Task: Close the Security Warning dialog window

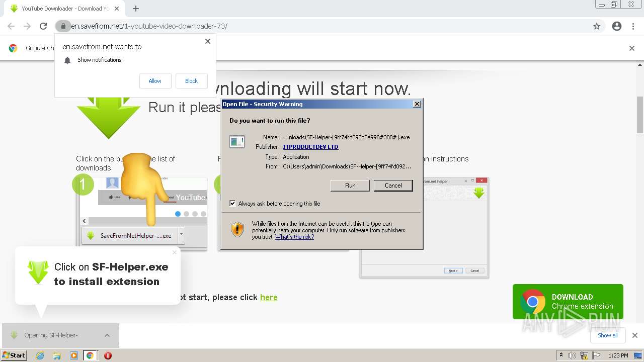Action: pos(417,104)
